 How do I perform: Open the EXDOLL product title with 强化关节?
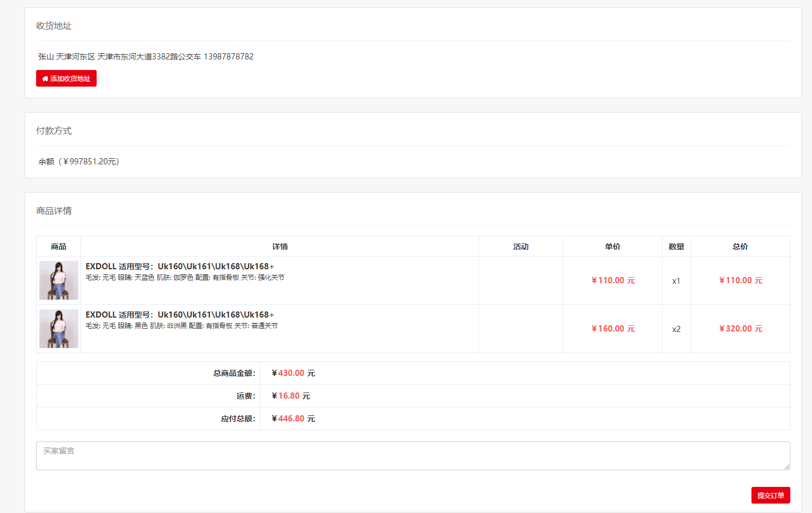(179, 266)
